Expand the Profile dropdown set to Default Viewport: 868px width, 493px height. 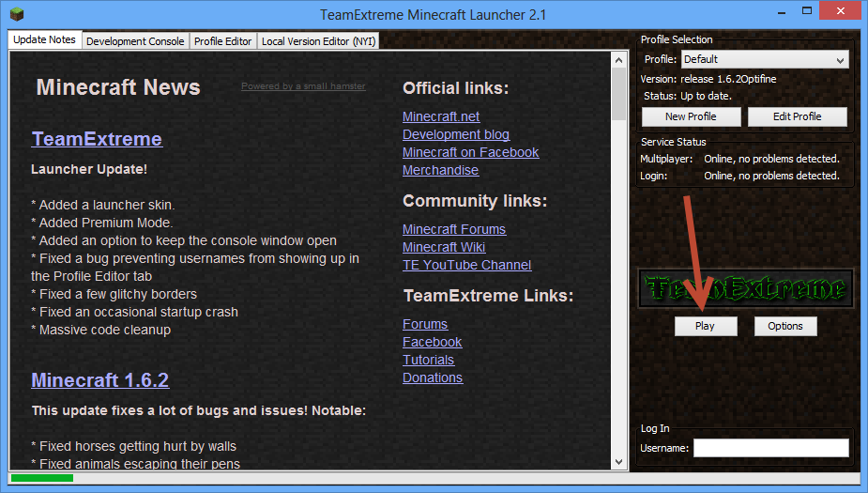(x=765, y=59)
